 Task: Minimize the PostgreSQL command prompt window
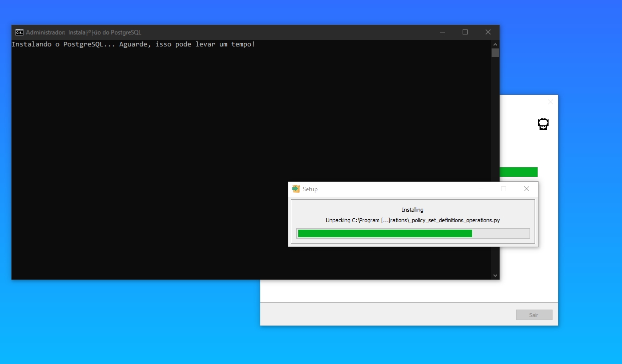[443, 32]
